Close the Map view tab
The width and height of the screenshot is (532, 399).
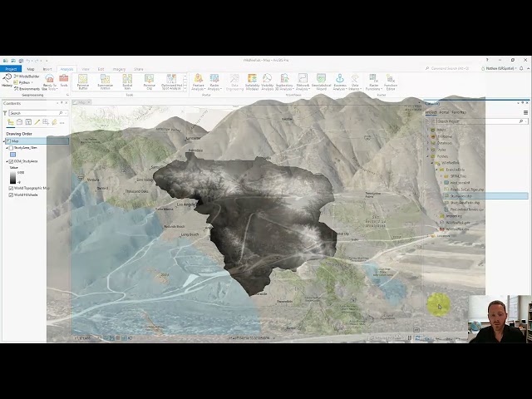[89, 102]
